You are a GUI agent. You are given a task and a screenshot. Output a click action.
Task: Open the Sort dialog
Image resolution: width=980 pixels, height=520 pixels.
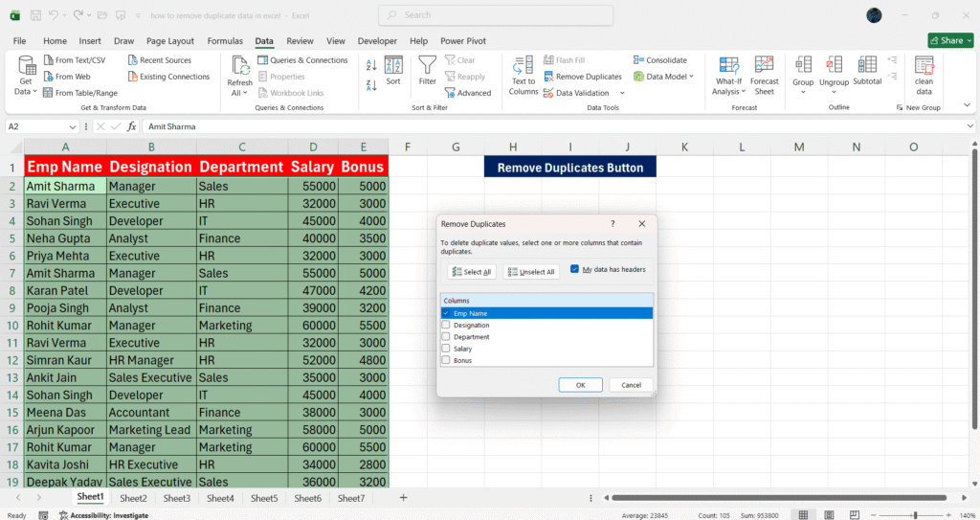click(x=393, y=70)
